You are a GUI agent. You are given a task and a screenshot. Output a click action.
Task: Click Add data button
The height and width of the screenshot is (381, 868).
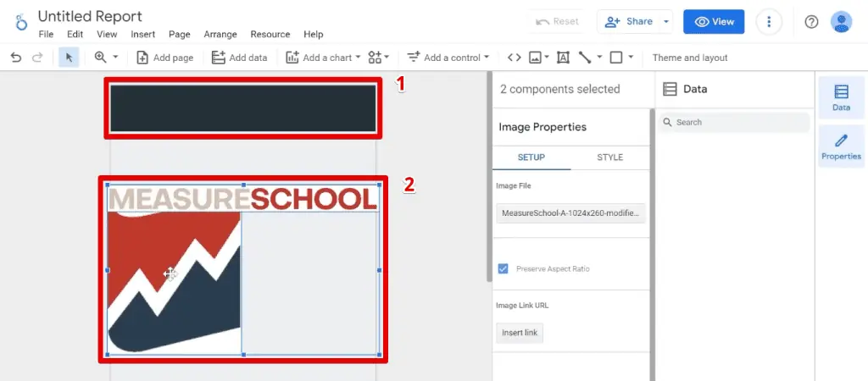click(x=239, y=58)
